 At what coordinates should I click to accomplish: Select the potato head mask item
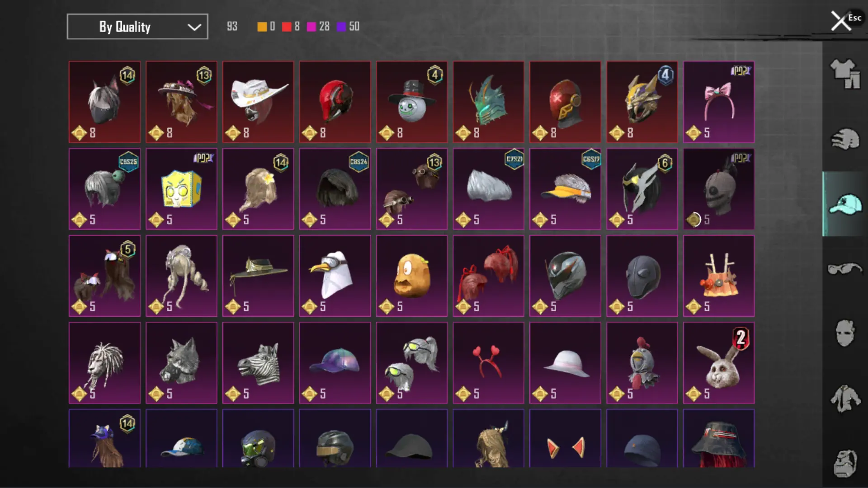pyautogui.click(x=412, y=276)
